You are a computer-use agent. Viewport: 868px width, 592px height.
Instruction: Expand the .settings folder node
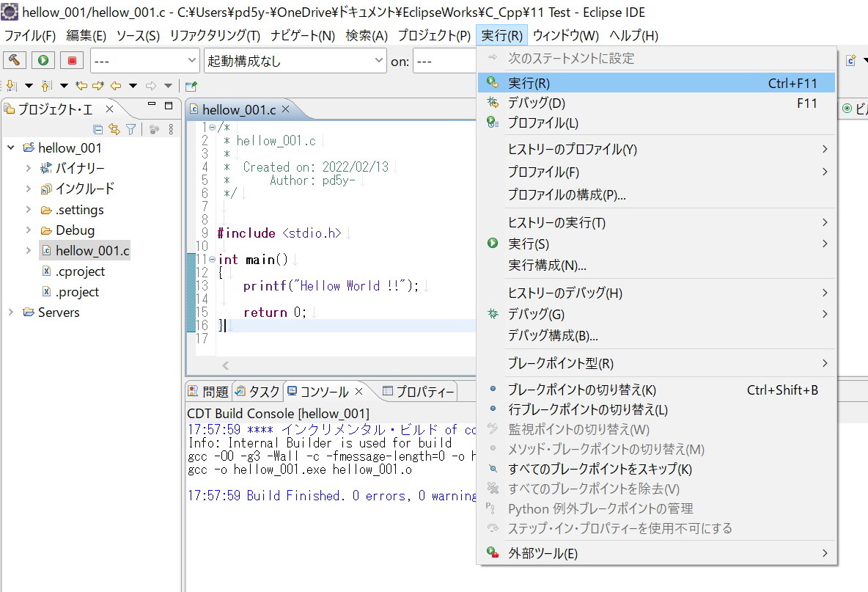pos(29,209)
